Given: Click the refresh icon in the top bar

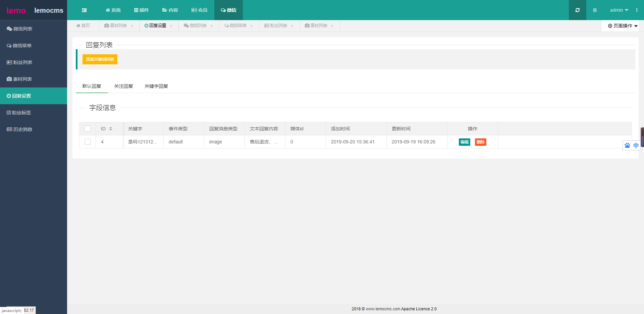Looking at the screenshot, I should (577, 10).
